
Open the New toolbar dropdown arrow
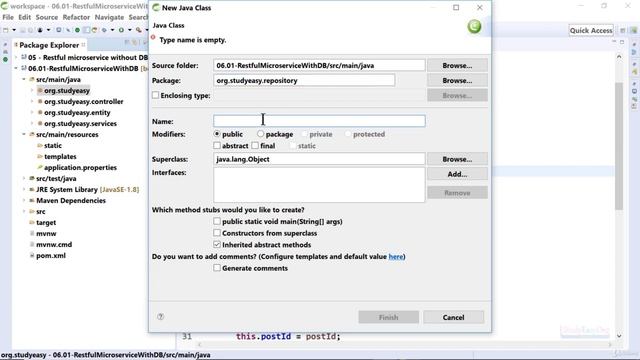[13, 30]
